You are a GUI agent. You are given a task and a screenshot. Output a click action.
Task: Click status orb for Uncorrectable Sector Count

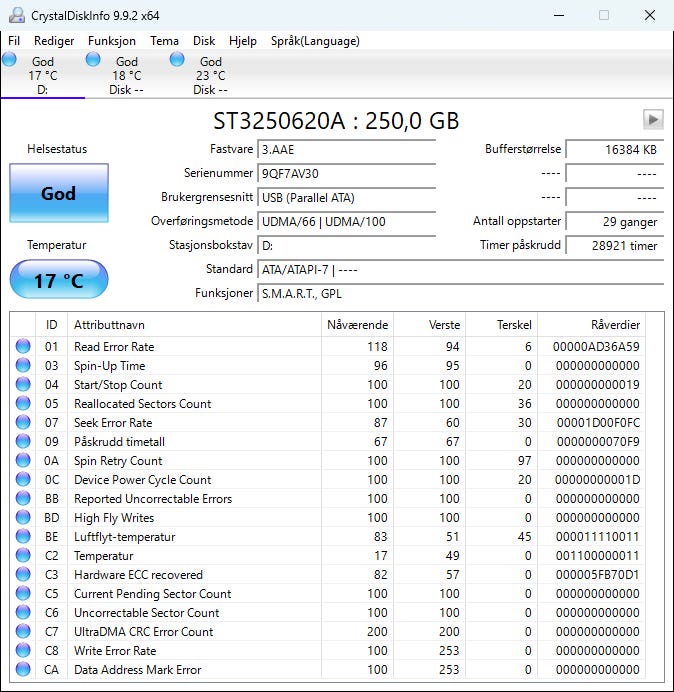click(23, 612)
